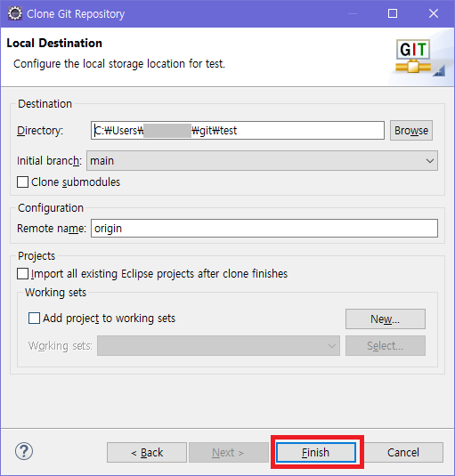Click the help question mark icon
This screenshot has height=476, width=455.
point(24,451)
